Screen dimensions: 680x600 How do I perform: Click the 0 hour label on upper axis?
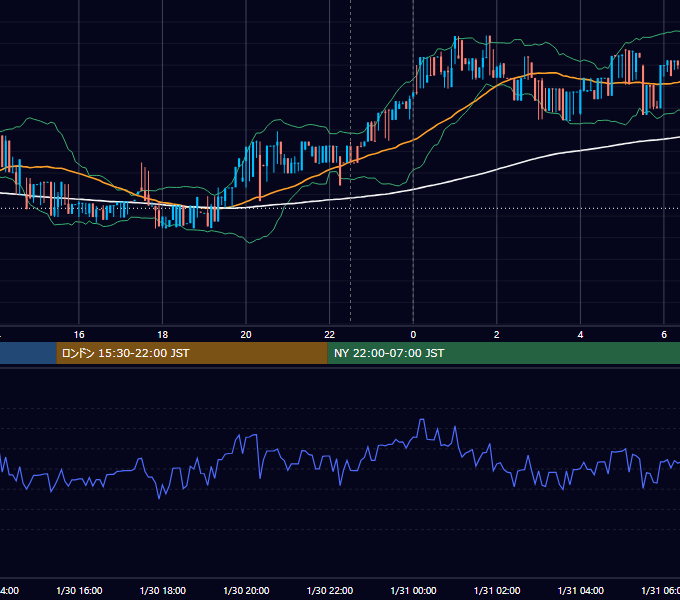coord(413,335)
